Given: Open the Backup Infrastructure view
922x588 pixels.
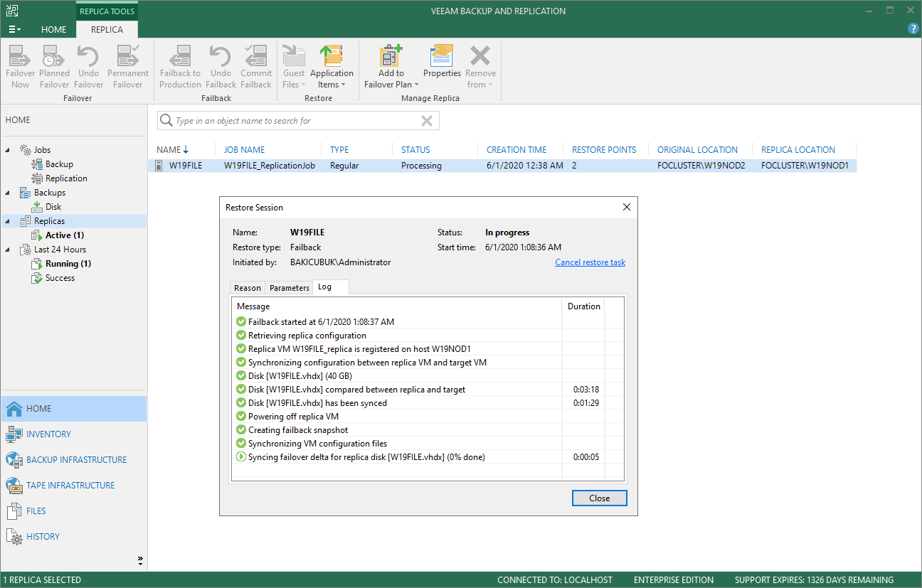Looking at the screenshot, I should click(75, 460).
